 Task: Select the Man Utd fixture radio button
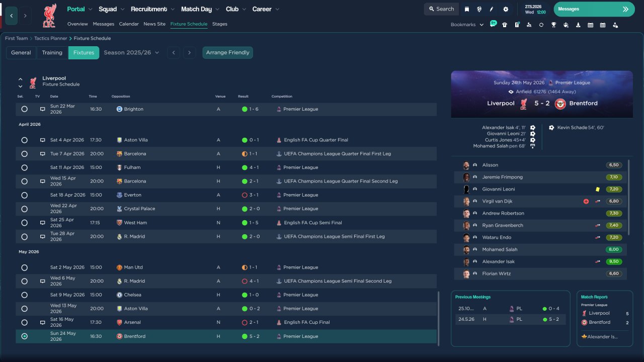[24, 267]
